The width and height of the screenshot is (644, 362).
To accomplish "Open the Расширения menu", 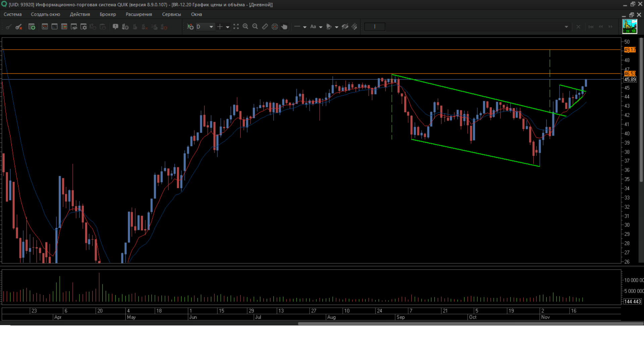I will [x=139, y=14].
